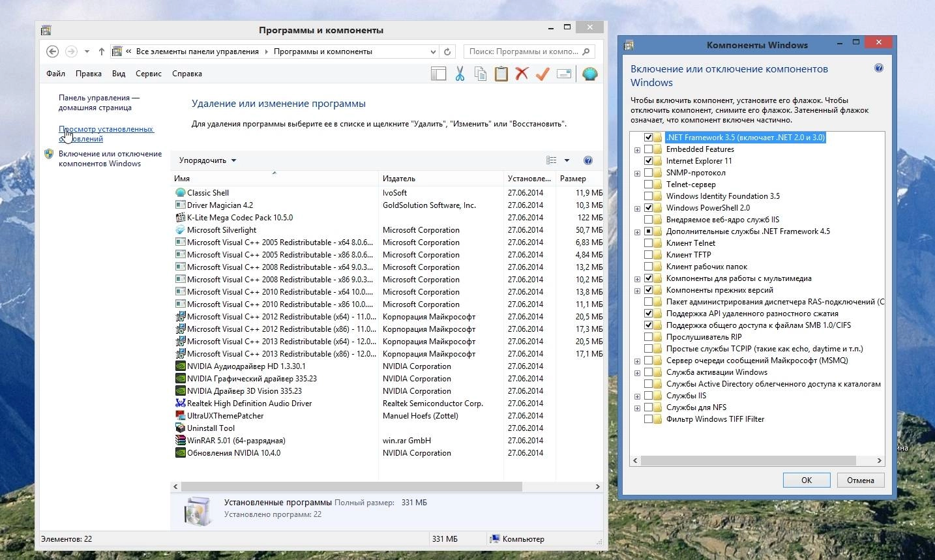Click Realtek High Definition Audio Driver icon
Image resolution: width=935 pixels, height=560 pixels.
click(181, 404)
